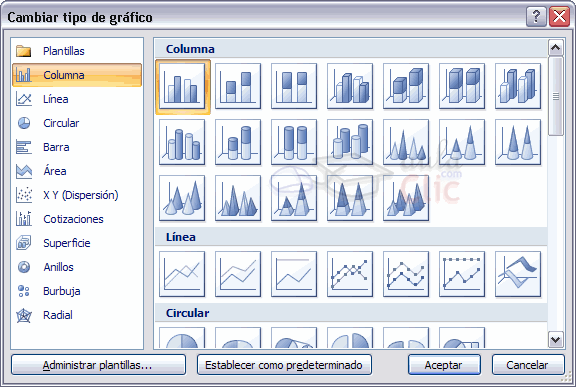Click the chart gallery scrollbar thumb

click(555, 96)
